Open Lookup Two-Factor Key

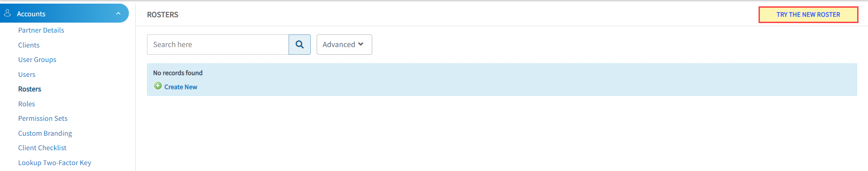pos(55,163)
